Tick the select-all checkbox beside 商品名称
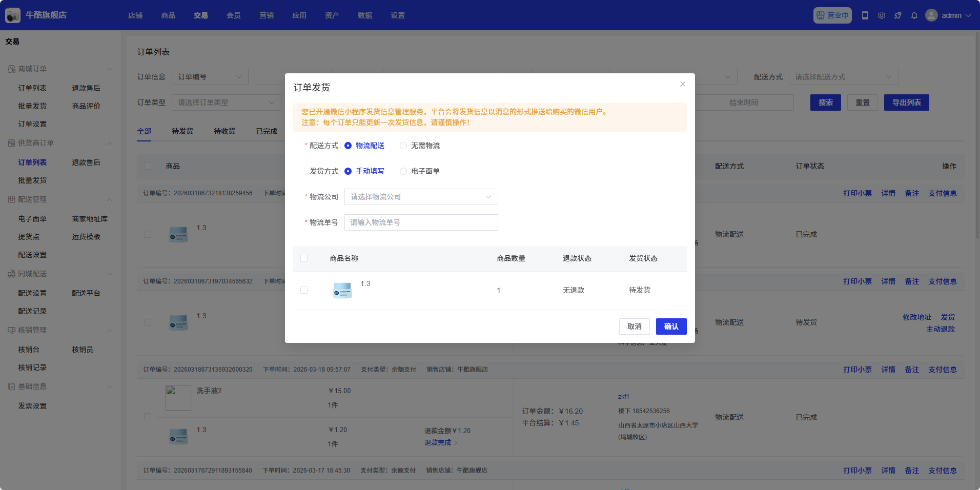Viewport: 980px width, 490px height. [304, 258]
